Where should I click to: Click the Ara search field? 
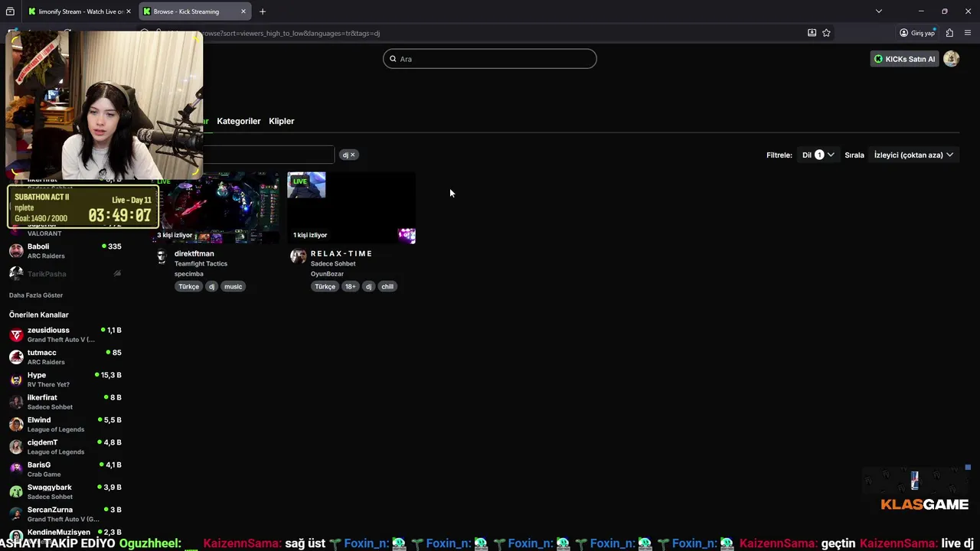coord(490,59)
